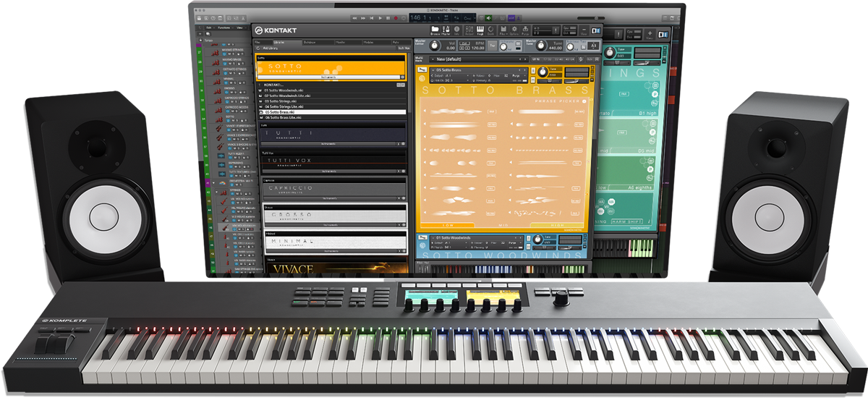This screenshot has width=868, height=398.
Task: Open the 01 Sotto Woodwinds instrument name dropdown
Action: click(478, 238)
